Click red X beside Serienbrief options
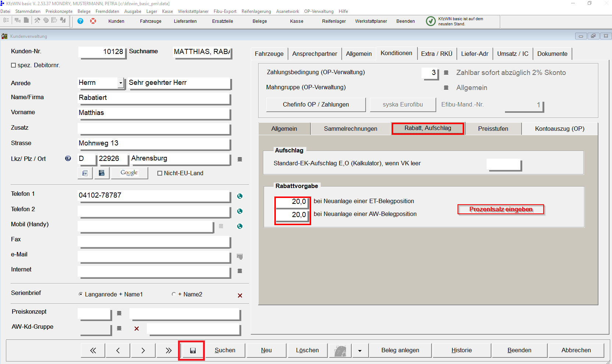 (240, 295)
